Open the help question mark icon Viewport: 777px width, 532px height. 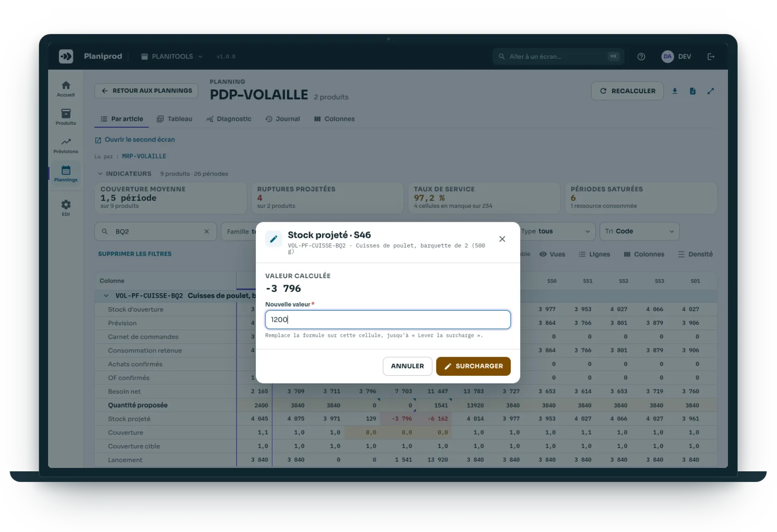(x=641, y=57)
